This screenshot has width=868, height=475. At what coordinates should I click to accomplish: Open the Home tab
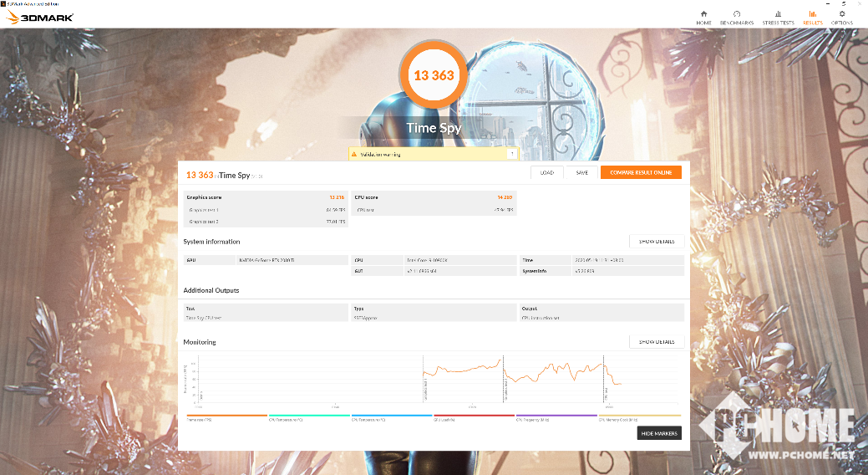(703, 18)
